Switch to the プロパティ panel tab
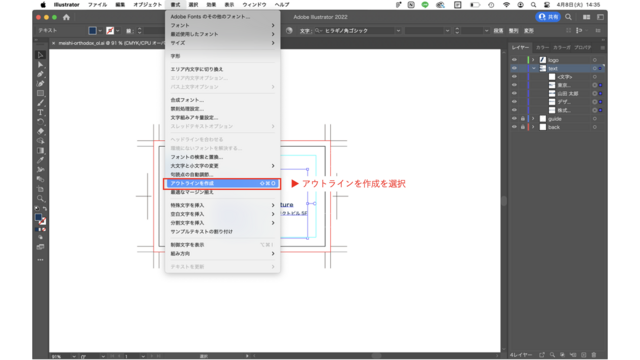This screenshot has height=360, width=640. (583, 48)
